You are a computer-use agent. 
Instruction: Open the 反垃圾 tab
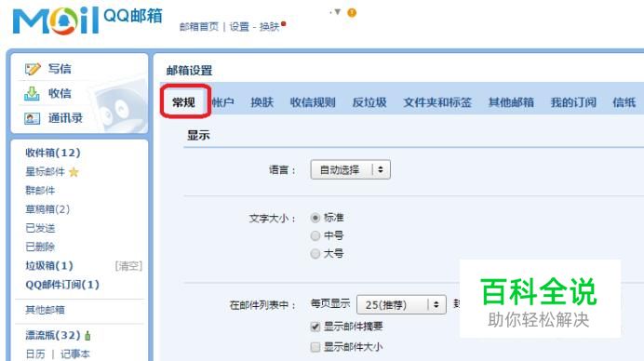(369, 102)
